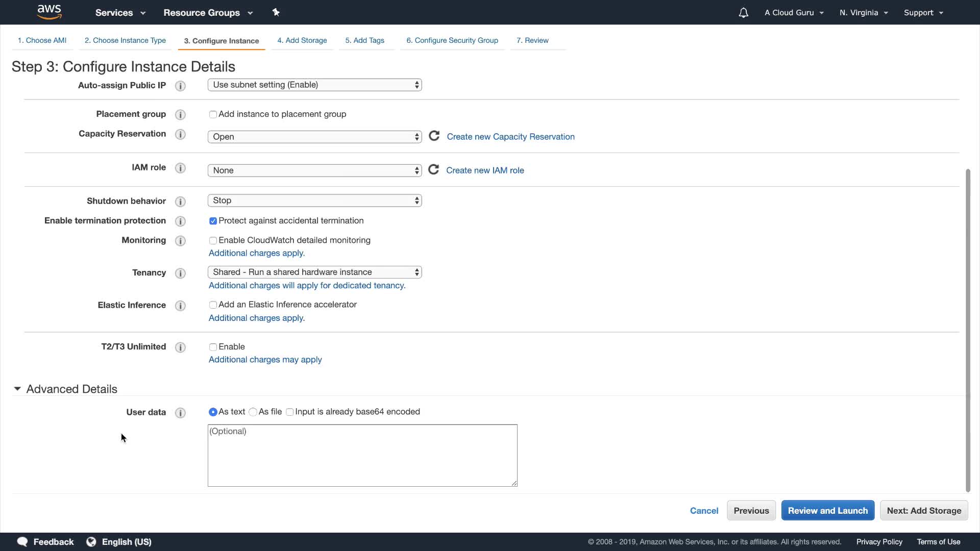Refresh the Capacity Reservation list
The height and width of the screenshot is (551, 980).
(434, 136)
